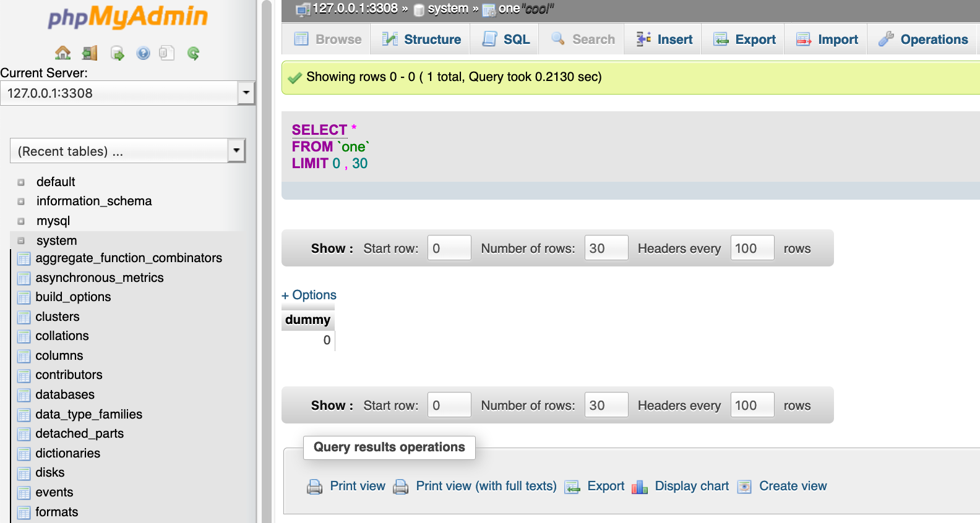Open the query window icon
The image size is (980, 523).
[x=117, y=53]
